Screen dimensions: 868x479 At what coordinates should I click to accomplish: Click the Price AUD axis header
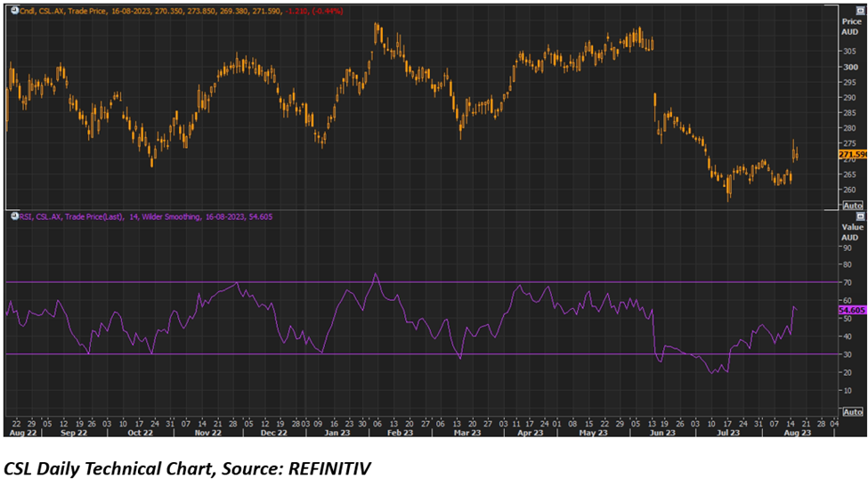(850, 25)
